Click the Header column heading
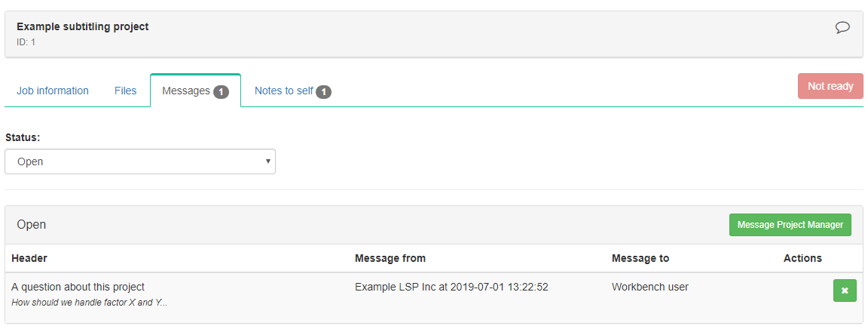This screenshot has height=329, width=868. [29, 258]
